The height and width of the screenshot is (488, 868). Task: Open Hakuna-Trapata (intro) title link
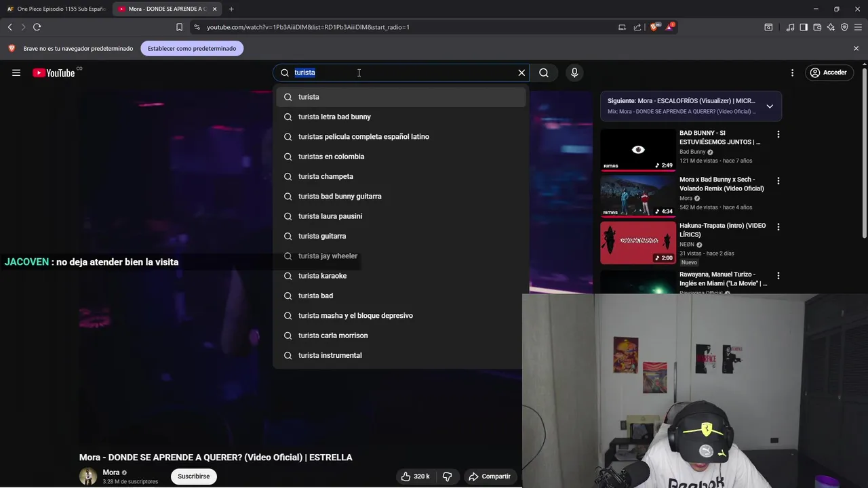[x=723, y=230]
